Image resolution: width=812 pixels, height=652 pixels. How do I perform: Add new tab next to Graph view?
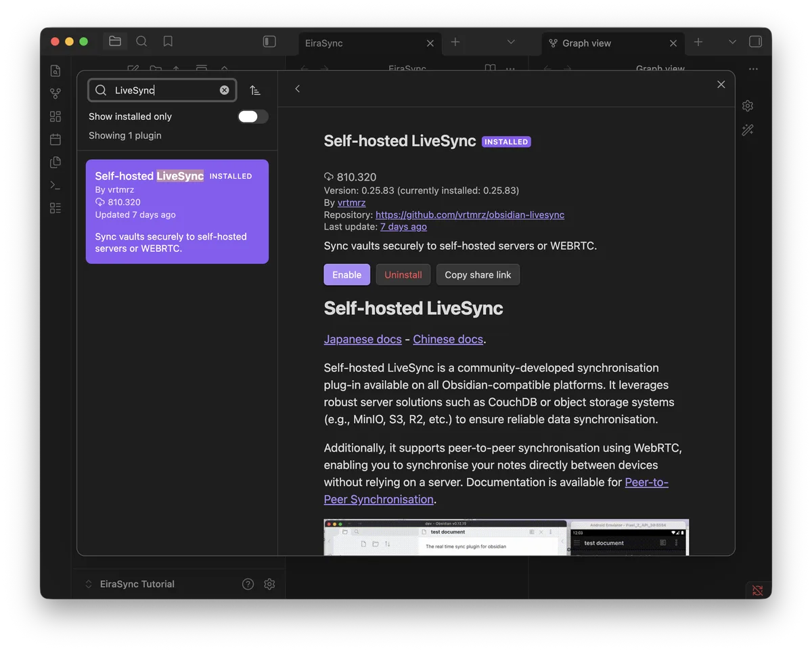698,42
